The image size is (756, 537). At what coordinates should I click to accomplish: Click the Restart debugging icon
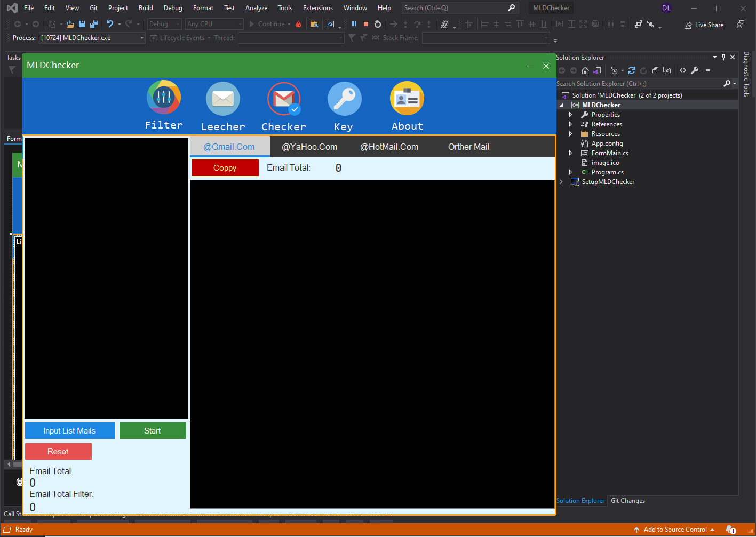[378, 24]
